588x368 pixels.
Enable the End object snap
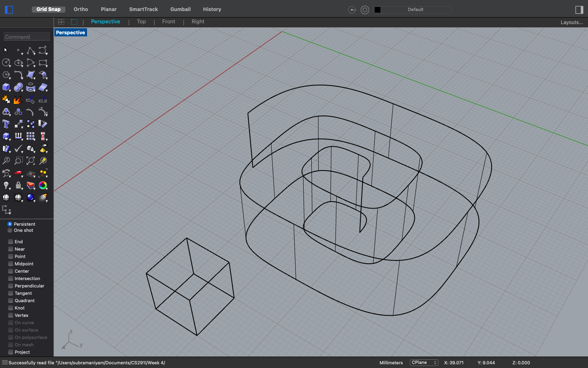tap(10, 242)
